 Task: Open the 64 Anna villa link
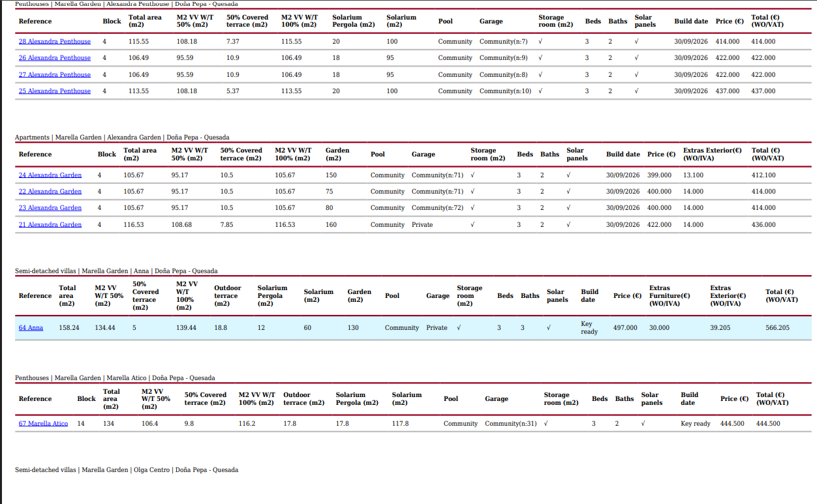(31, 328)
